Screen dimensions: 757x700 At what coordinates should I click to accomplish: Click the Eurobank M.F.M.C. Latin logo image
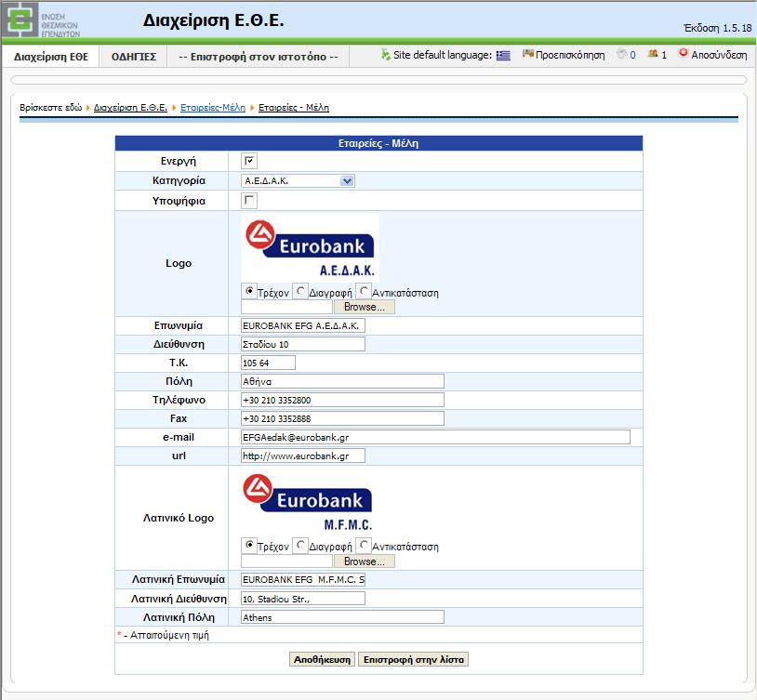pyautogui.click(x=308, y=502)
